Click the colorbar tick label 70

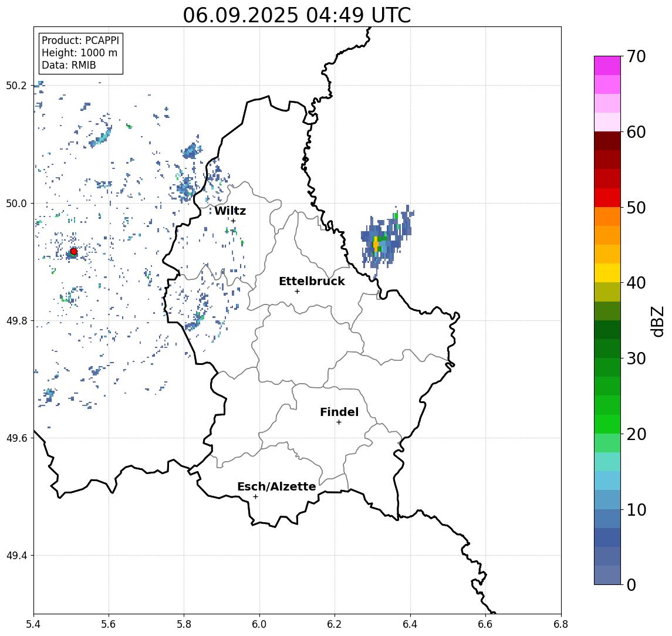[636, 56]
